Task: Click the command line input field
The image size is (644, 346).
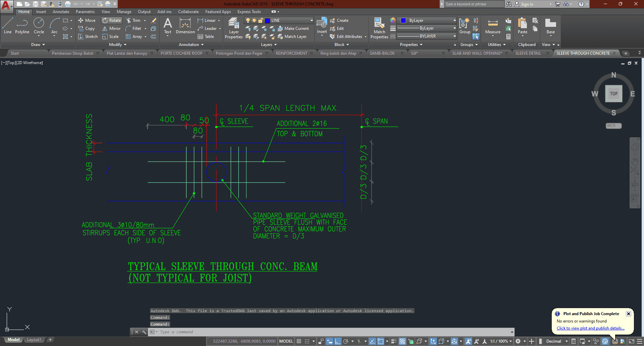Action: [x=332, y=332]
